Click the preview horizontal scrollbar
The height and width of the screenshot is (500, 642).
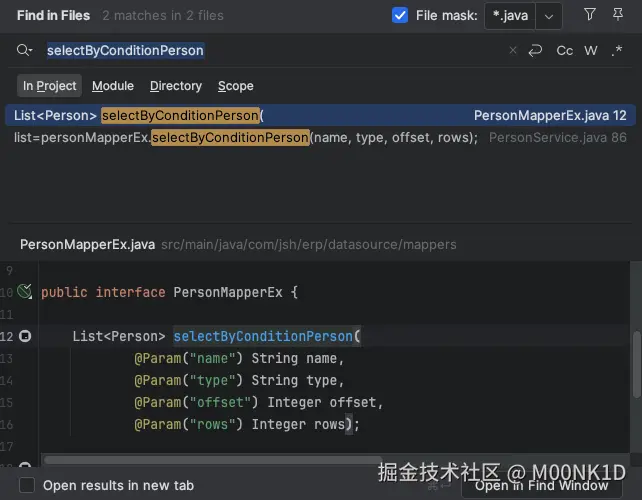(213, 460)
